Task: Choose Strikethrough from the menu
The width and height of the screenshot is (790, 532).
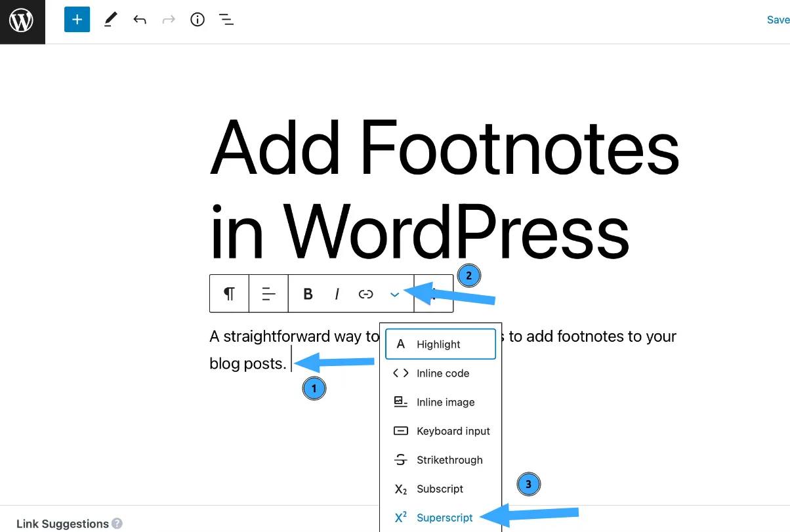Action: pos(440,460)
